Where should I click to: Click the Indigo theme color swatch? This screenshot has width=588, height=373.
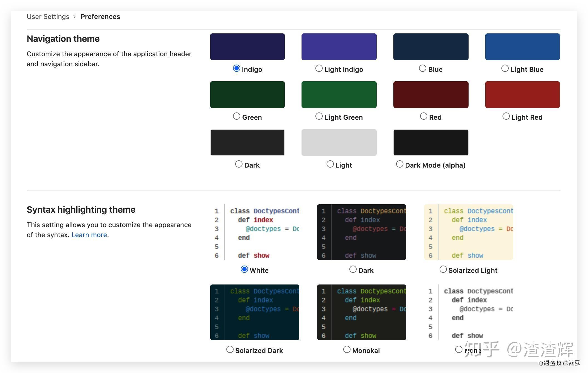point(247,46)
